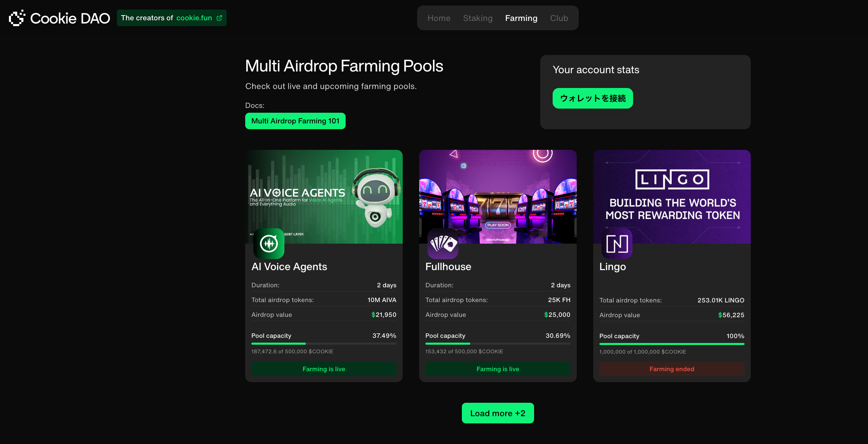868x444 pixels.
Task: Click the Cookie DAO logo icon
Action: 16,18
